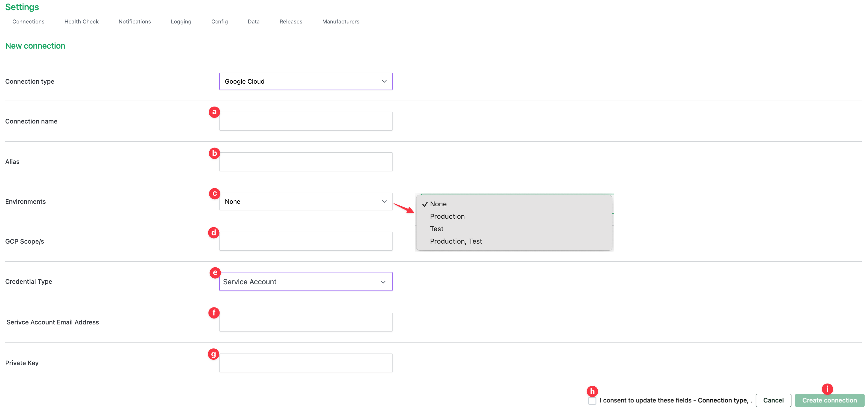Click the 'Connection type' label
The height and width of the screenshot is (416, 868).
point(30,81)
